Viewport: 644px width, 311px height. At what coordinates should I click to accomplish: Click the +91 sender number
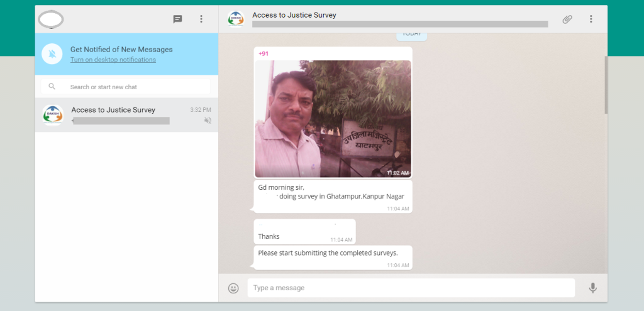coord(264,54)
